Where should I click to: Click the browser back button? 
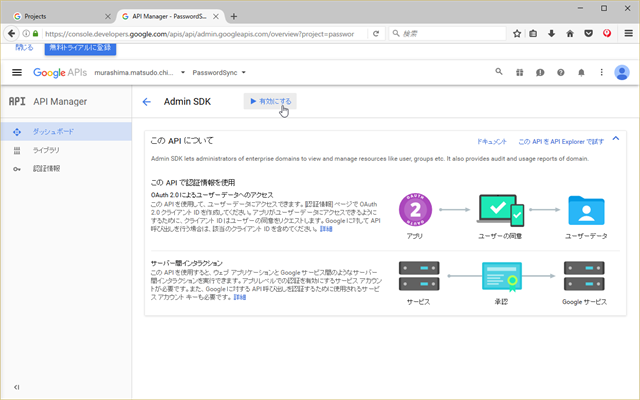12,33
